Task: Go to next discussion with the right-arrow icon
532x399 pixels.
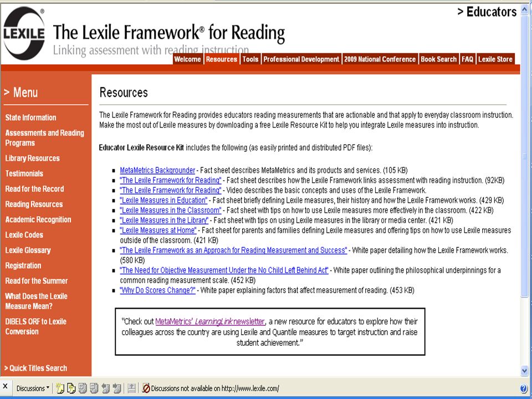Action: pos(117,388)
